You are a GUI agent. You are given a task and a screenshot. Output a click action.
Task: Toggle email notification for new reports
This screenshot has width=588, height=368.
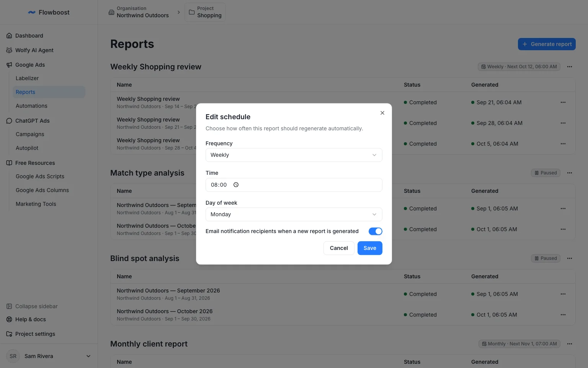click(x=375, y=231)
